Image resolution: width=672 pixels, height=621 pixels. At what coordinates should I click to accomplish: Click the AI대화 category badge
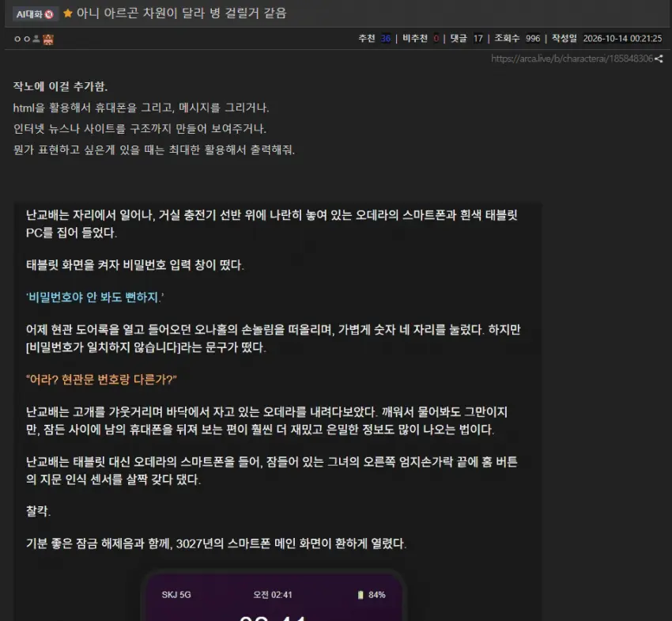pyautogui.click(x=35, y=14)
